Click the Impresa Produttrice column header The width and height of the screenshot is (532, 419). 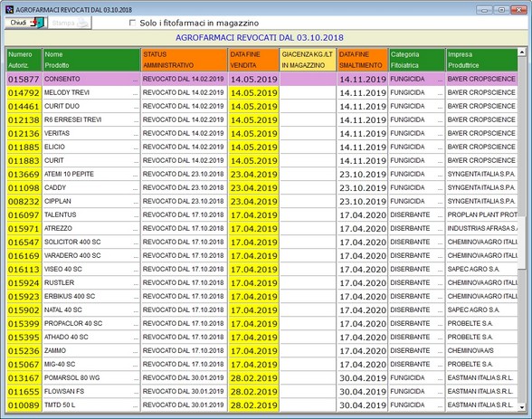click(481, 60)
